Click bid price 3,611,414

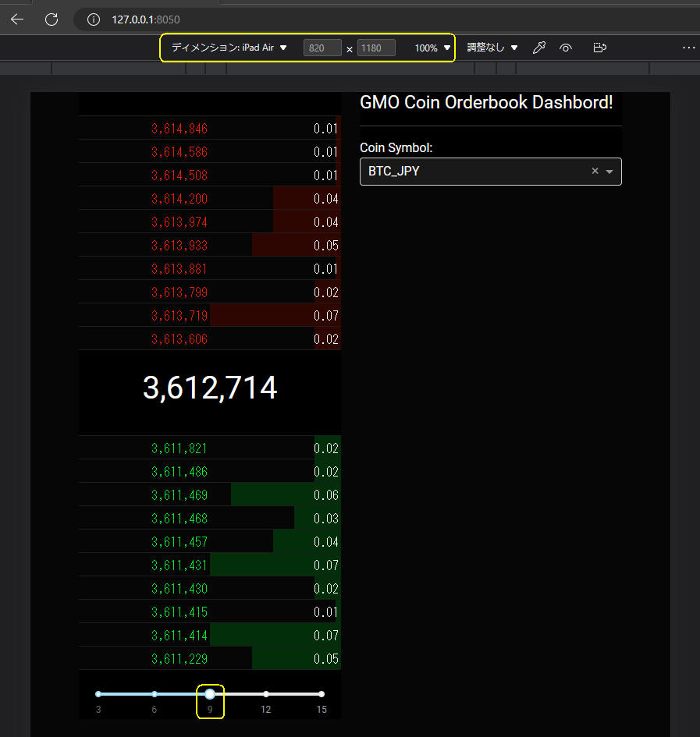179,636
